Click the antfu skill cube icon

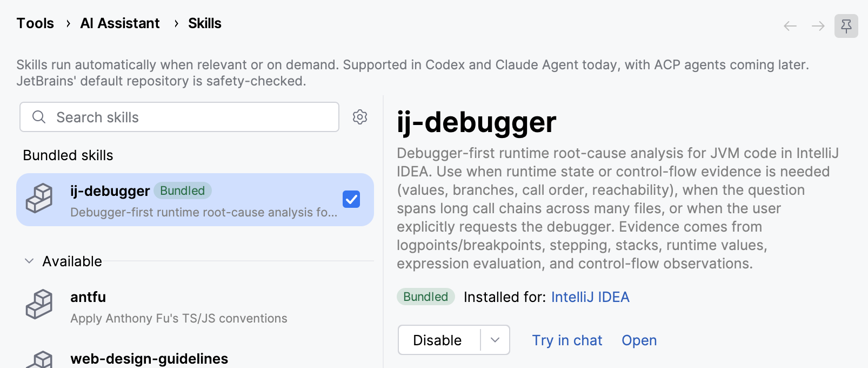pos(39,304)
